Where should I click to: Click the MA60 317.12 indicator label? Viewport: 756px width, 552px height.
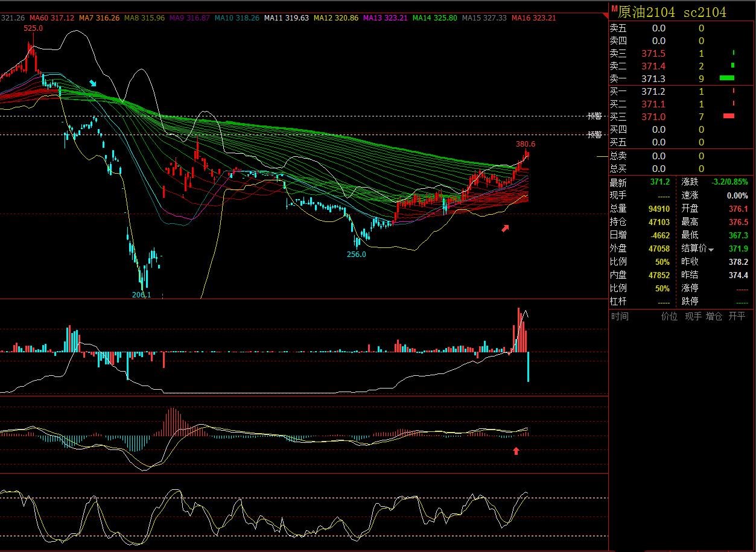52,18
